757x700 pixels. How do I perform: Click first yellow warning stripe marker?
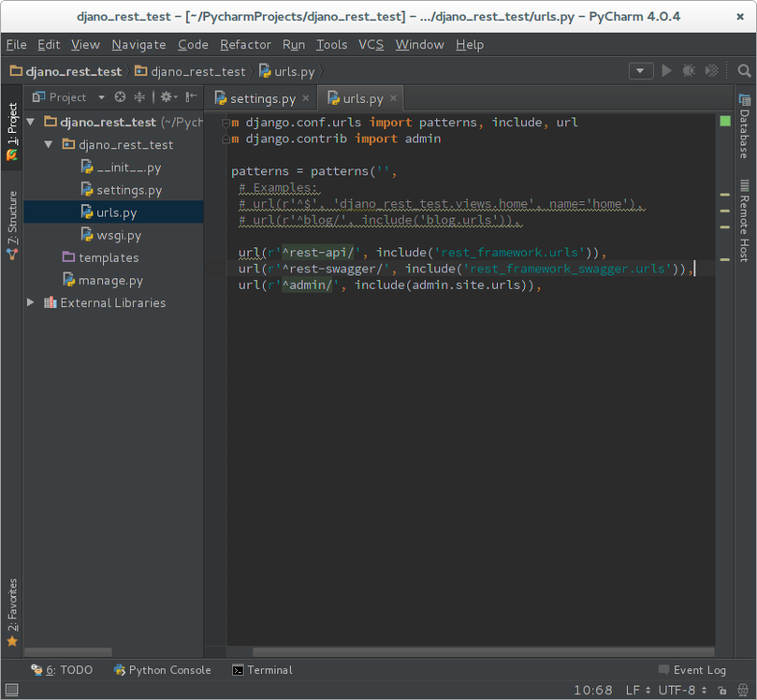(x=724, y=195)
